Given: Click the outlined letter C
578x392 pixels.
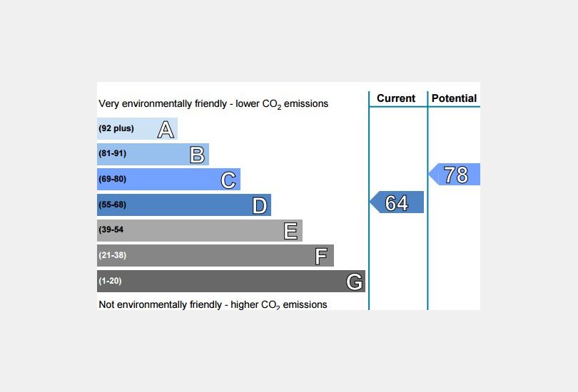Looking at the screenshot, I should (228, 180).
